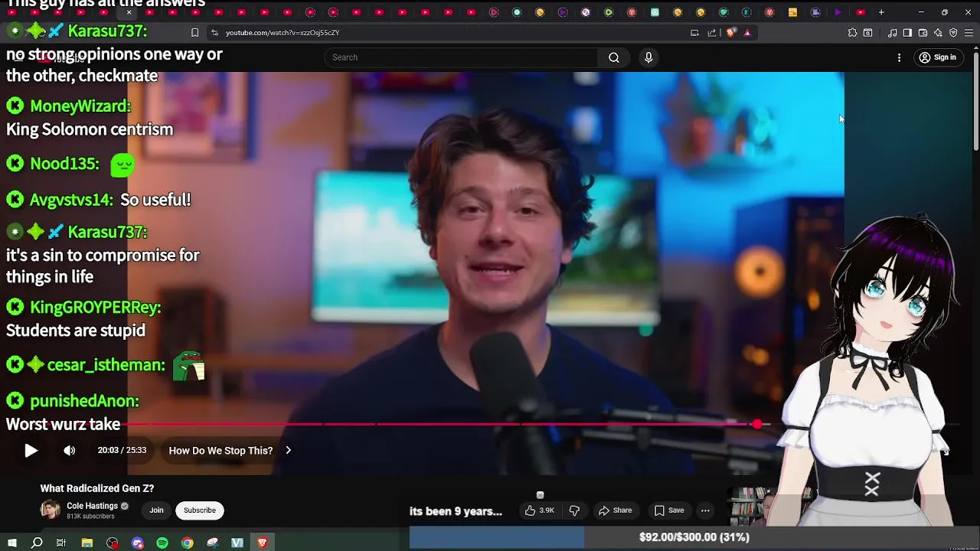Open the Windows Start menu

pos(11,543)
